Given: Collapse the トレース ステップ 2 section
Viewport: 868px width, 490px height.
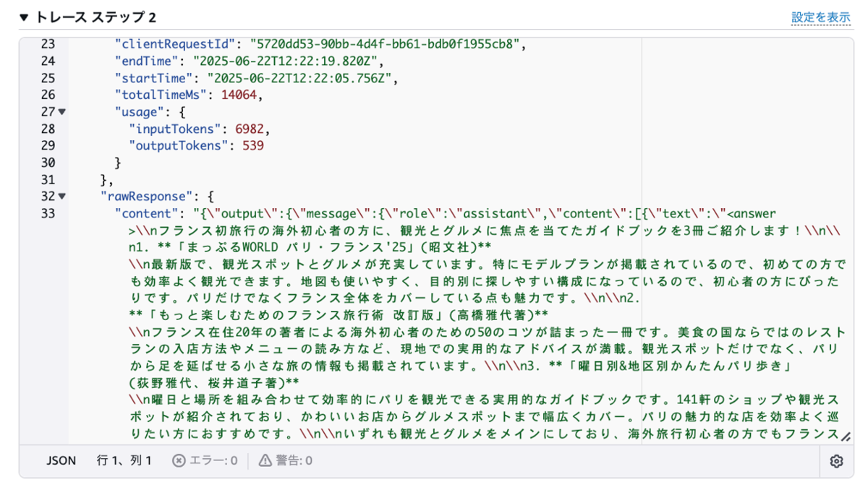Looking at the screenshot, I should (25, 17).
